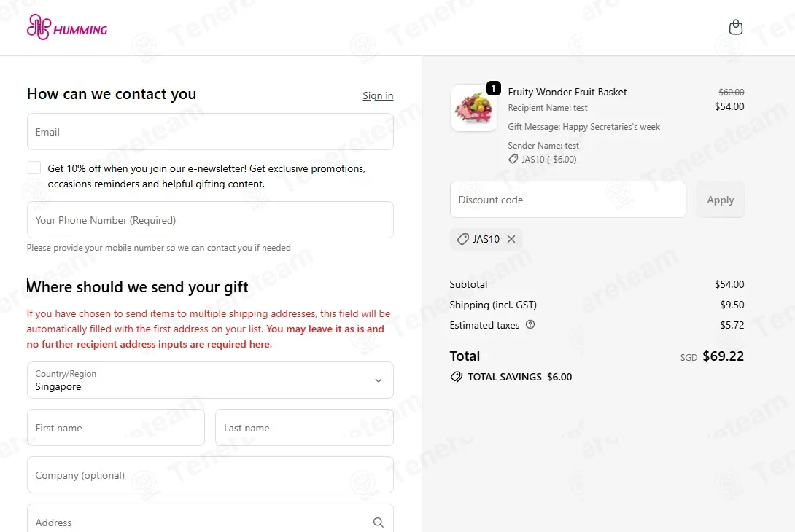Click the Humming logo
Screen dimensions: 795x532
67,28
